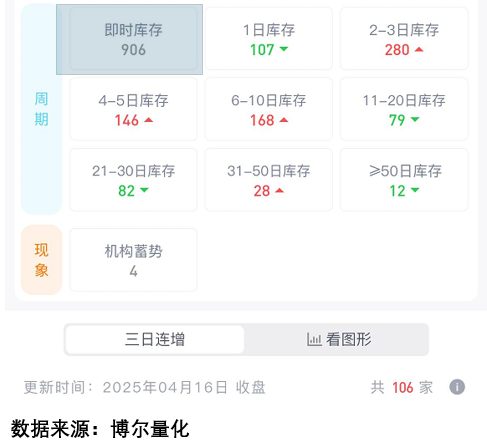Click the red up arrow next to 280
Viewport: 487px width, 442px height.
pos(419,49)
